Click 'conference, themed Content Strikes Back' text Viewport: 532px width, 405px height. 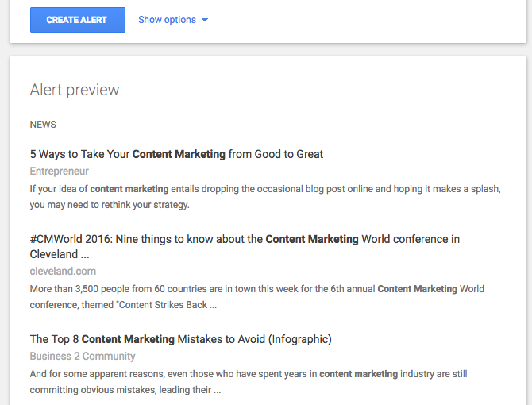pyautogui.click(x=123, y=305)
